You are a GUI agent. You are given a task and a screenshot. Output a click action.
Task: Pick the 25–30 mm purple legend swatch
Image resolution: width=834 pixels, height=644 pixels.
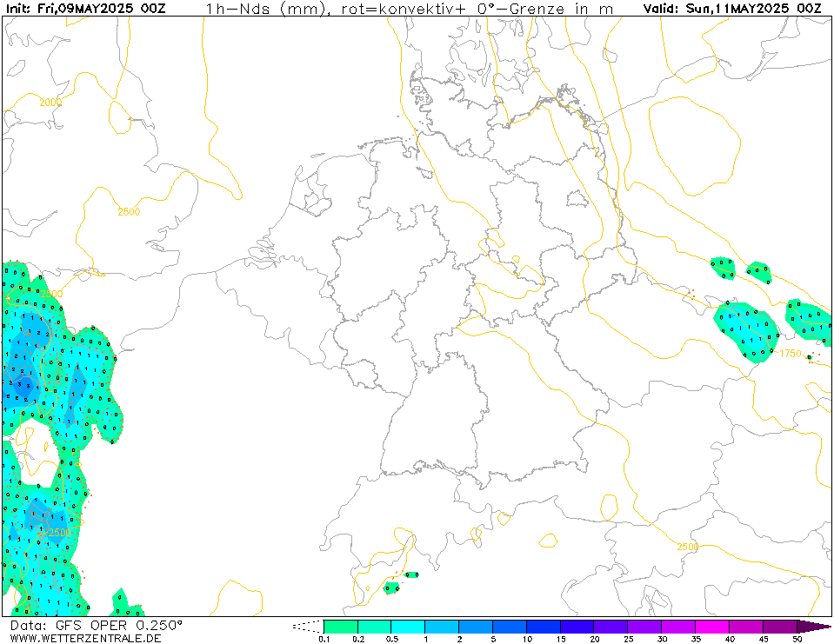[x=644, y=627]
